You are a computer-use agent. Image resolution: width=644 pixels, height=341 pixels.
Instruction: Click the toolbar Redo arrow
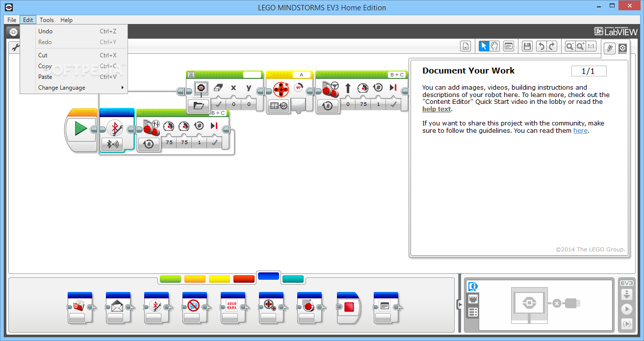coord(552,46)
